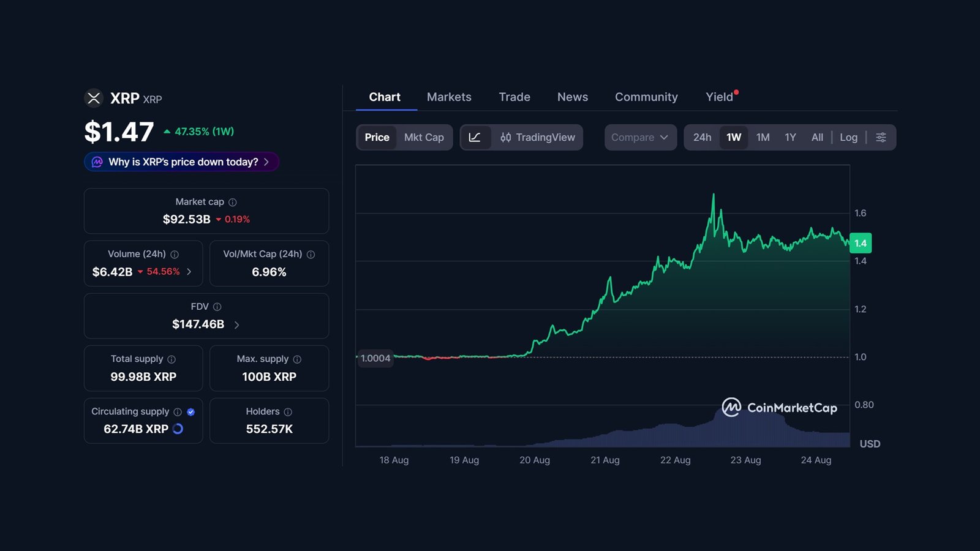Image resolution: width=980 pixels, height=551 pixels.
Task: Click the 552.57K holders value
Action: tap(269, 429)
